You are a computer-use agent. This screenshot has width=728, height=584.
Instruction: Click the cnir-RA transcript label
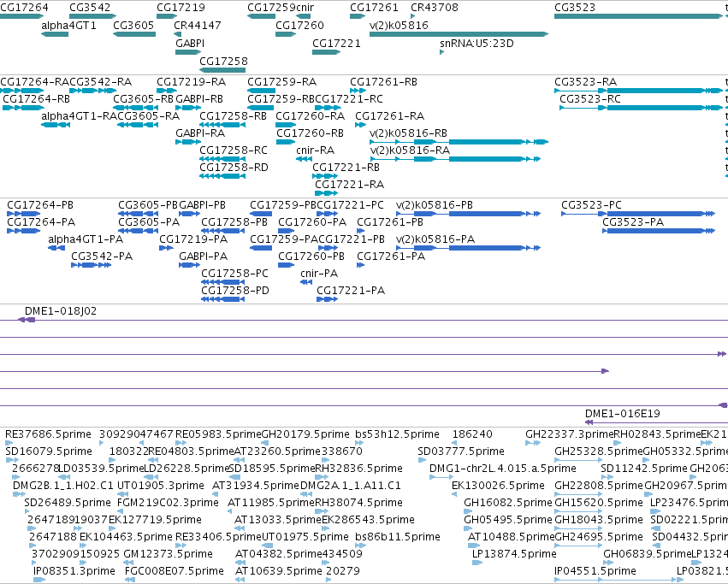coord(316,150)
